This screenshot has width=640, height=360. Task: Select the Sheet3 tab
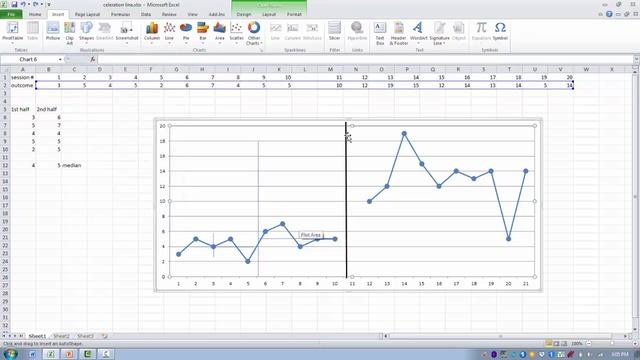tap(85, 336)
